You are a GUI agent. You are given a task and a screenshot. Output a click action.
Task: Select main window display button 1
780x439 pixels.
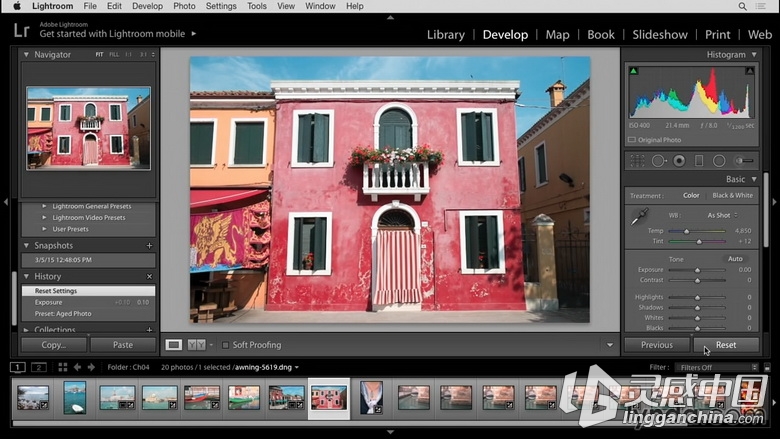[17, 367]
